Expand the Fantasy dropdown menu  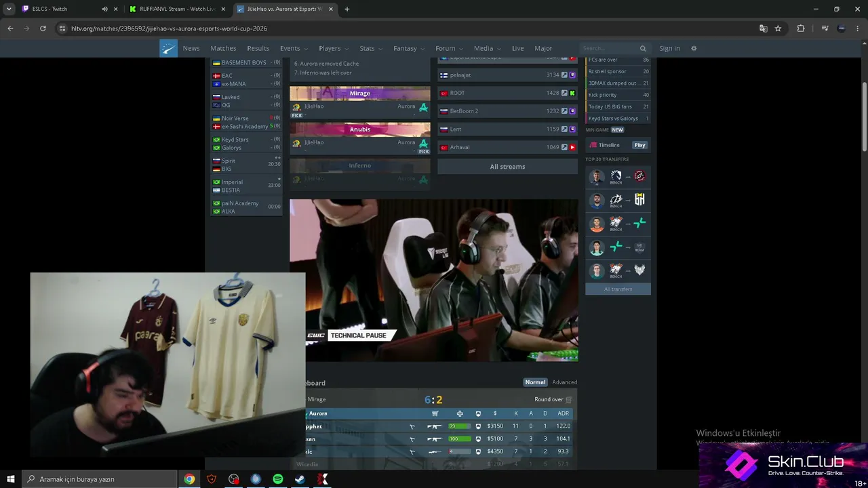409,48
